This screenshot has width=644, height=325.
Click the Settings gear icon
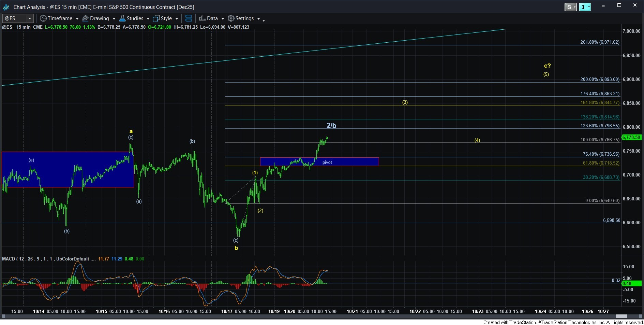coord(231,18)
